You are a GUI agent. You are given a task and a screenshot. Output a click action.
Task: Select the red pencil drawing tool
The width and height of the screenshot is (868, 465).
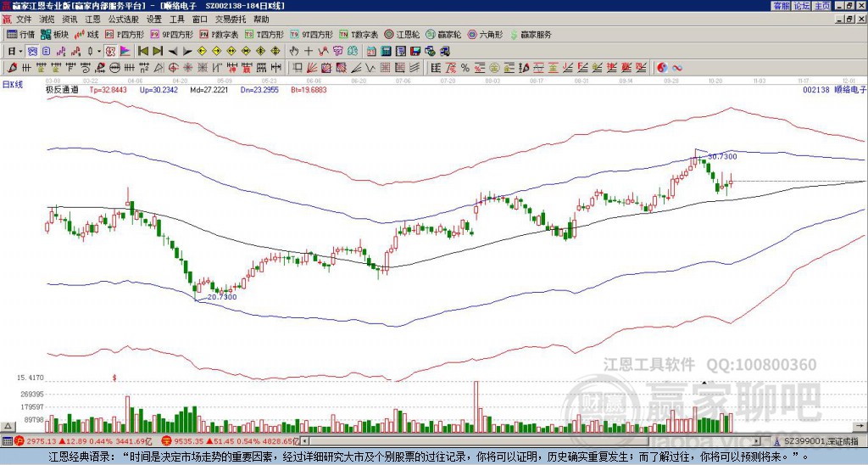[12, 68]
